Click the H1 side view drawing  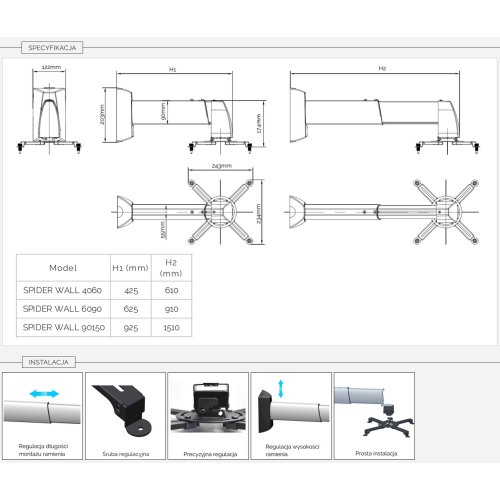(184, 109)
